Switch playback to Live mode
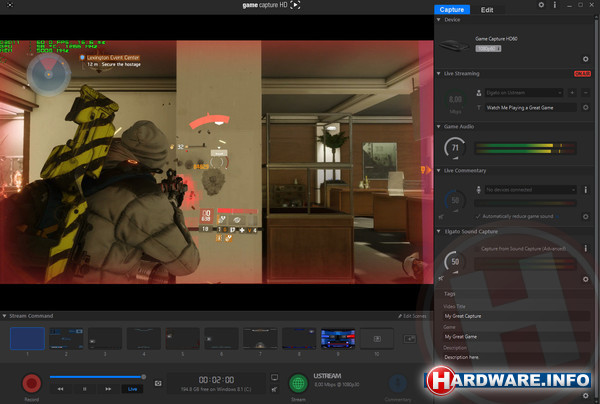This screenshot has height=404, width=600. click(x=132, y=389)
